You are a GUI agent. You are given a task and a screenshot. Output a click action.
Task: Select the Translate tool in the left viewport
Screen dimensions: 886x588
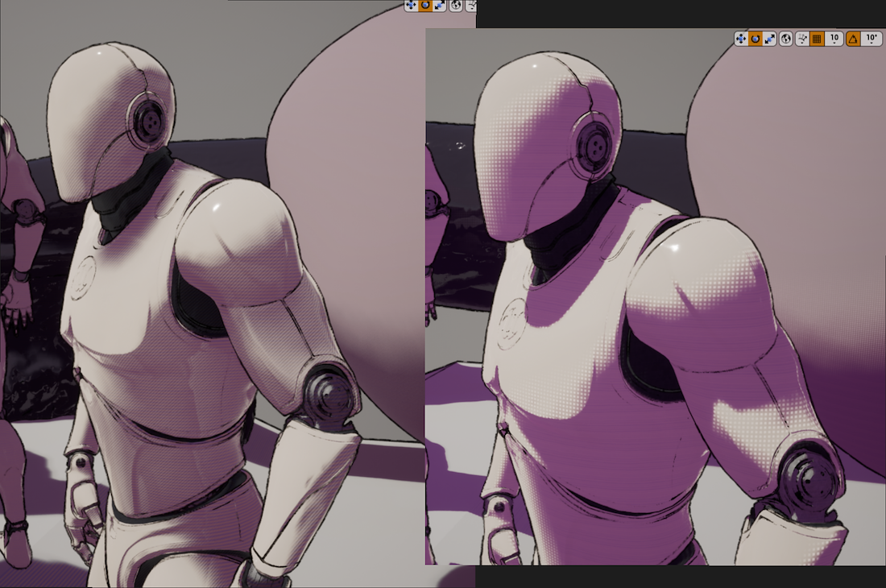pyautogui.click(x=411, y=6)
